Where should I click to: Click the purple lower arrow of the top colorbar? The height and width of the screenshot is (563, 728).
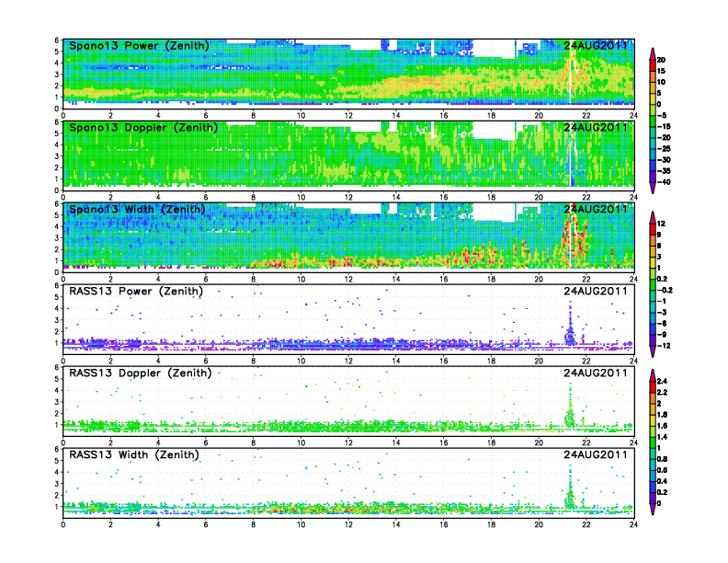click(653, 188)
